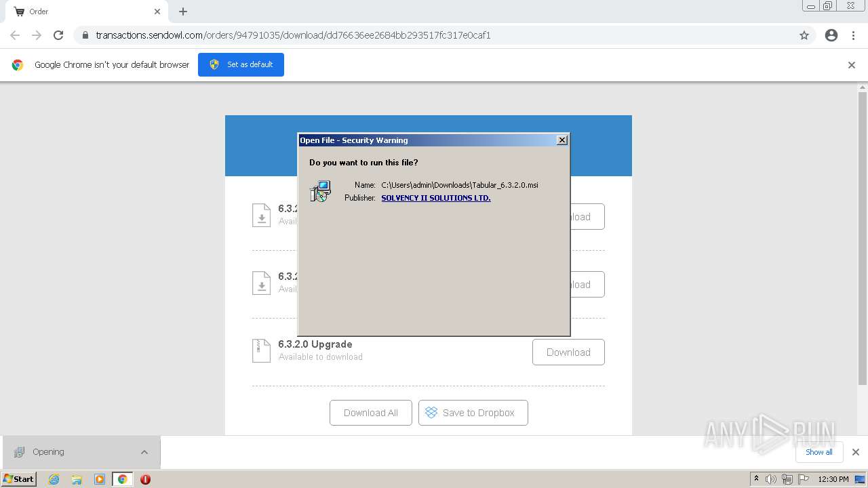Click the 12:30 PM taskbar clock
The width and height of the screenshot is (868, 488).
pos(833,479)
